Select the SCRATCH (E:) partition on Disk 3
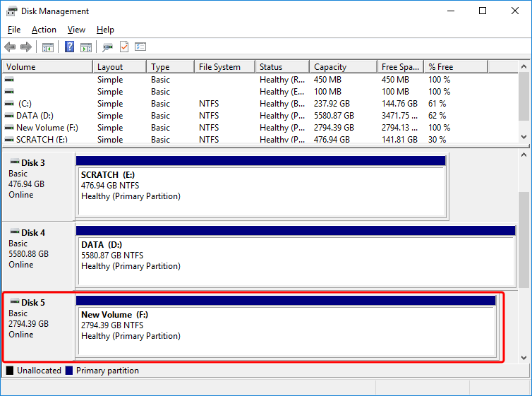The height and width of the screenshot is (396, 532). tap(261, 191)
